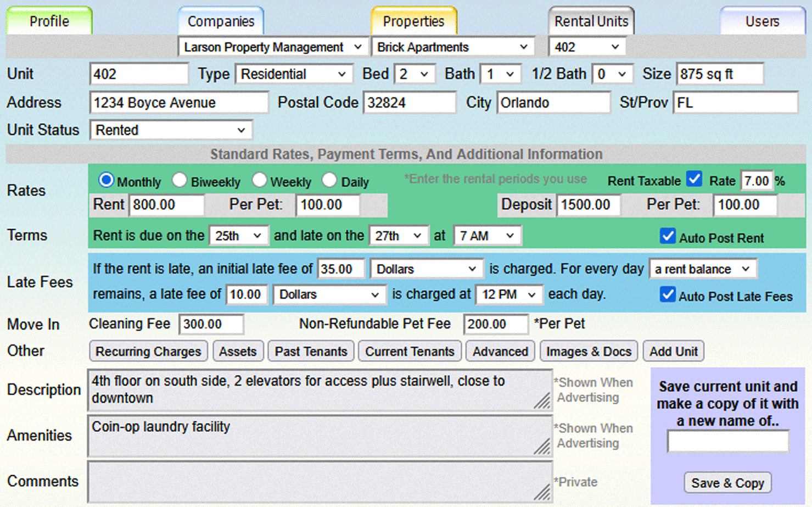The width and height of the screenshot is (812, 507).
Task: Switch to the Companies tab
Action: 221,21
